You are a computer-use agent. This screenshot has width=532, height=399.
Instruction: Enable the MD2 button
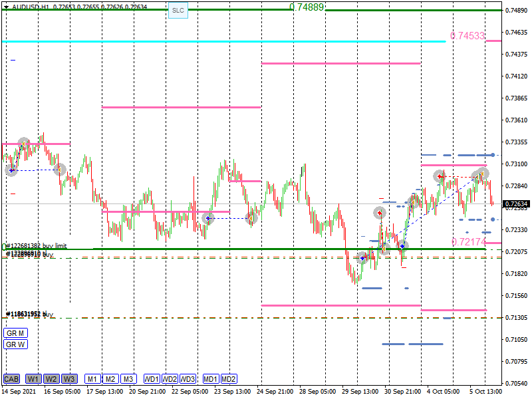tap(229, 379)
